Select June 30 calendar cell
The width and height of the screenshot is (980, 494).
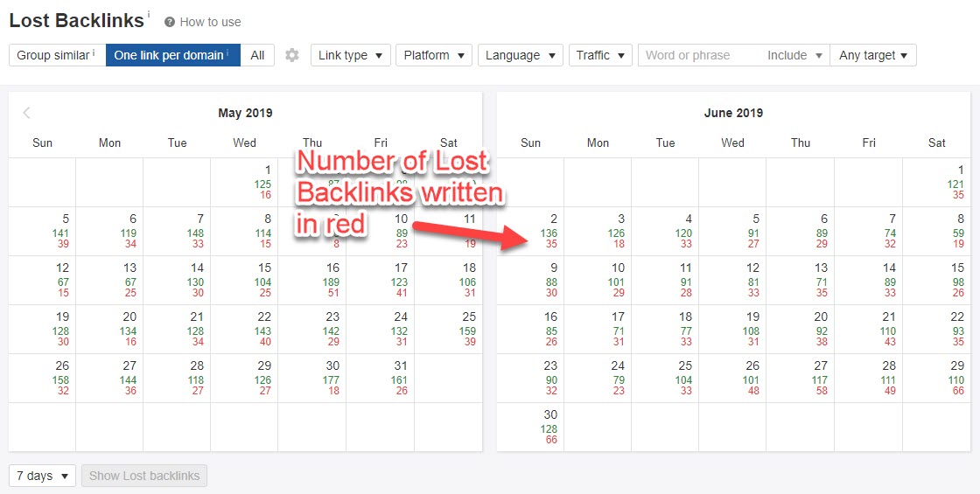click(530, 428)
